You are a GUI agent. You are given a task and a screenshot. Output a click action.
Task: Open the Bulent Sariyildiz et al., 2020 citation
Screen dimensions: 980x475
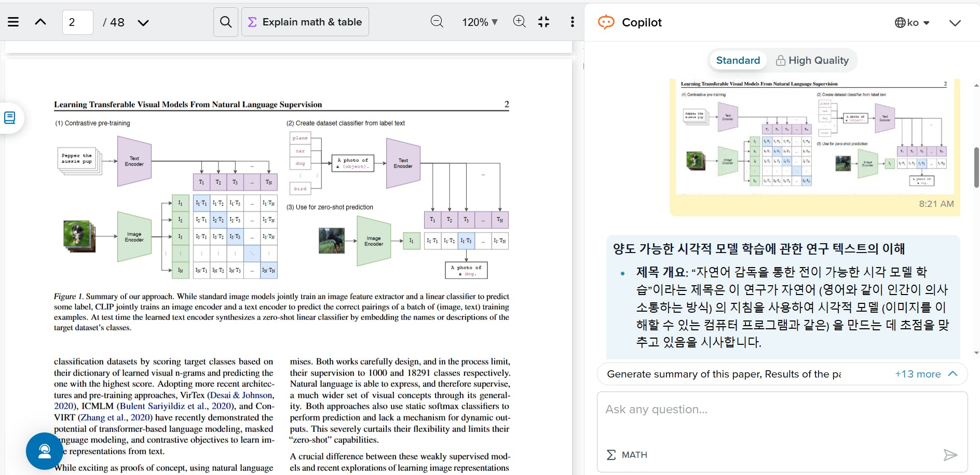point(176,406)
